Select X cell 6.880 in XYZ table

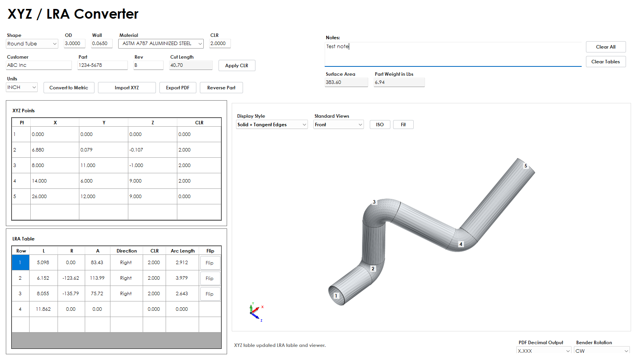(55, 150)
